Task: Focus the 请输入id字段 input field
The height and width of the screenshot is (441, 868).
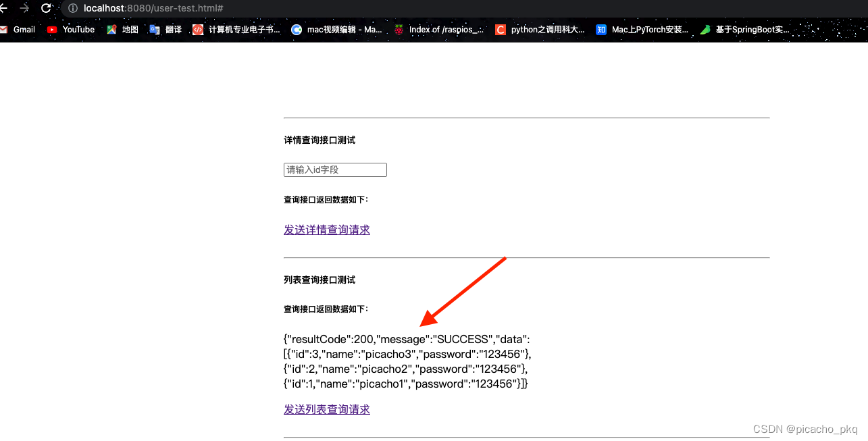Action: [x=335, y=170]
